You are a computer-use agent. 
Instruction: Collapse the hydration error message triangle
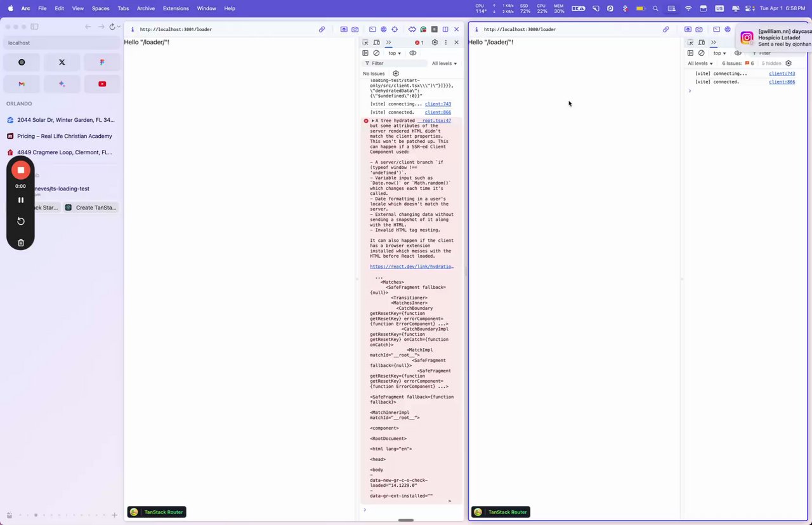coord(373,121)
